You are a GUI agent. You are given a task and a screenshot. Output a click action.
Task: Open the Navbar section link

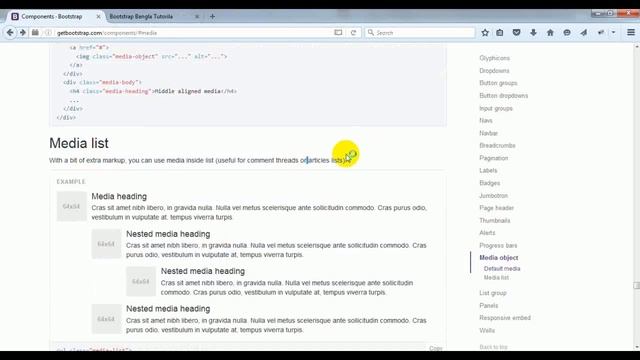488,133
